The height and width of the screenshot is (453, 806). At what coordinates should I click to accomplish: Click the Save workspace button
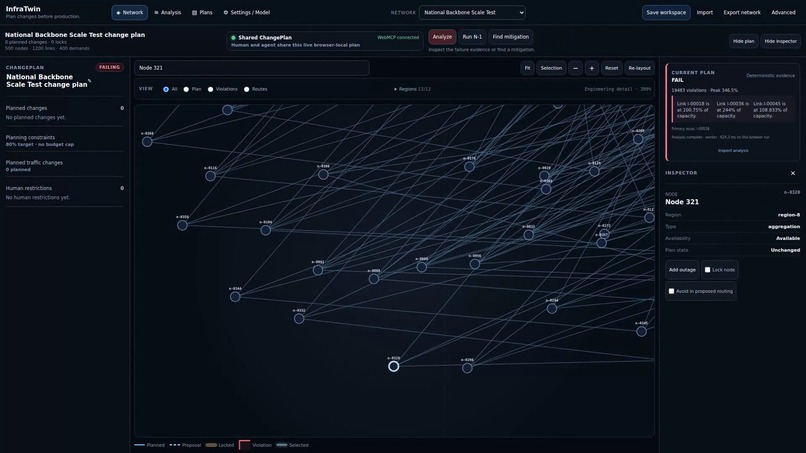click(666, 12)
